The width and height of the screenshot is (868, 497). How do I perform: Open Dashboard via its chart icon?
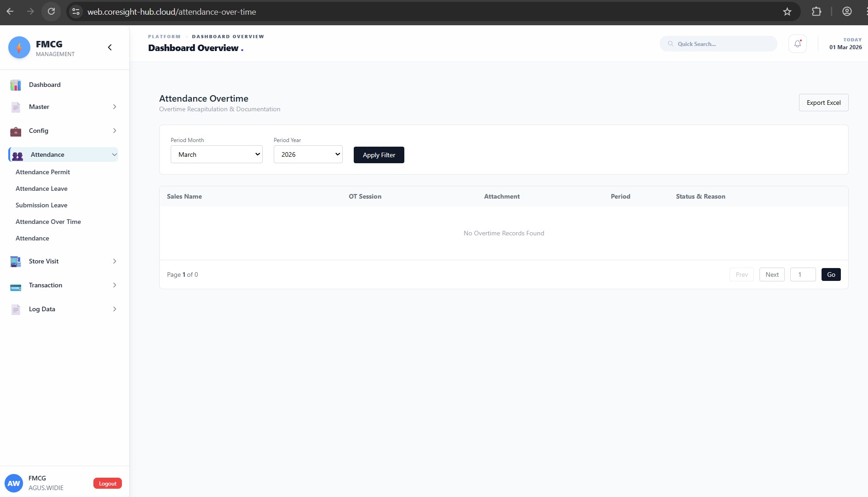(16, 85)
